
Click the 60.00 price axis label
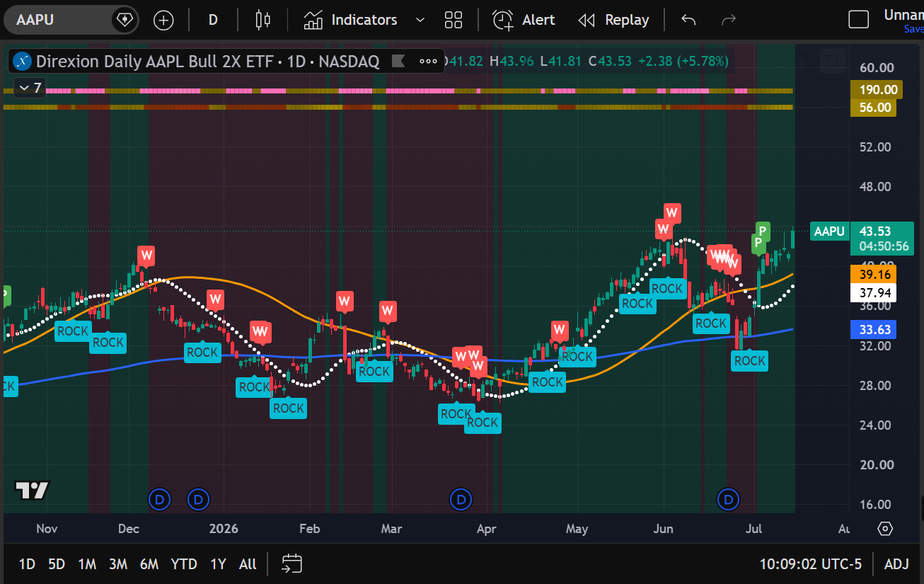tap(876, 68)
